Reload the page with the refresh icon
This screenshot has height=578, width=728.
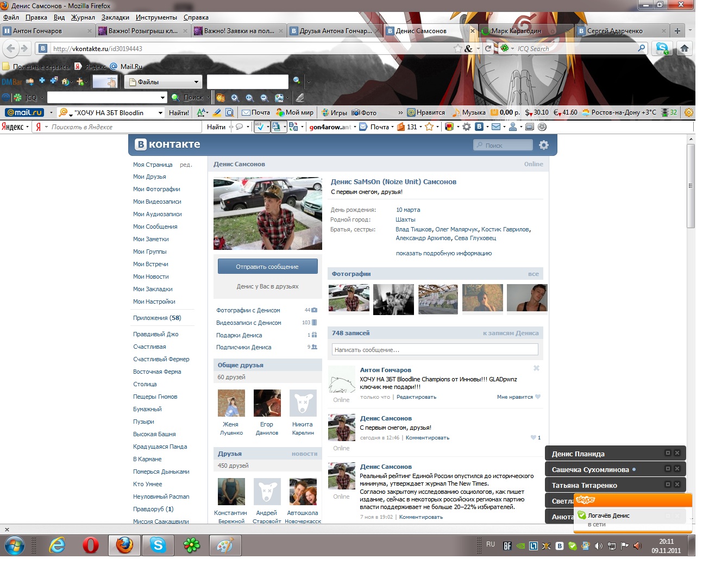click(x=488, y=48)
